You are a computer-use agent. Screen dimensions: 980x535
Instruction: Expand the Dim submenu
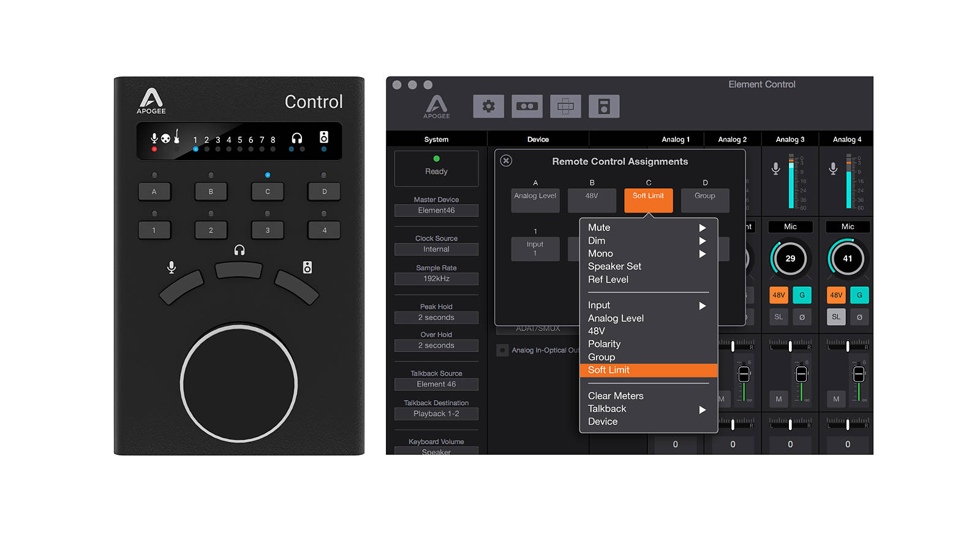tap(648, 241)
